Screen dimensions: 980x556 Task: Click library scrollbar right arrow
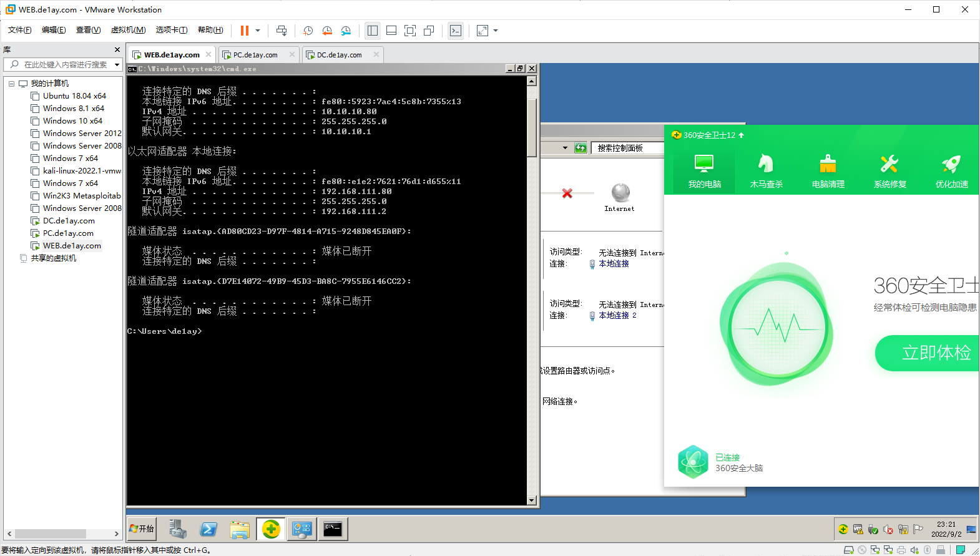(x=116, y=534)
